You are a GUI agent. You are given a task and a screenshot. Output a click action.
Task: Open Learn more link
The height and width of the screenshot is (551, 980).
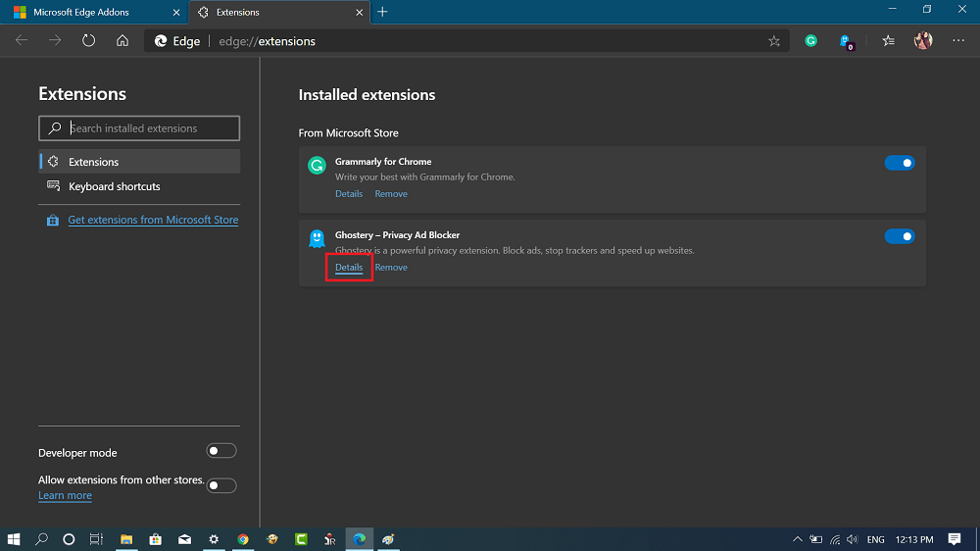(65, 495)
